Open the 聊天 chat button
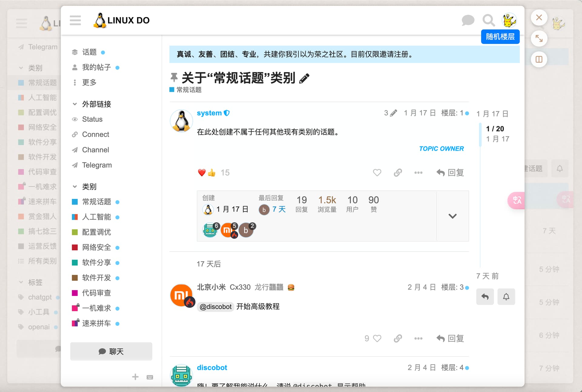Viewport: 582px width, 392px height. coord(111,351)
